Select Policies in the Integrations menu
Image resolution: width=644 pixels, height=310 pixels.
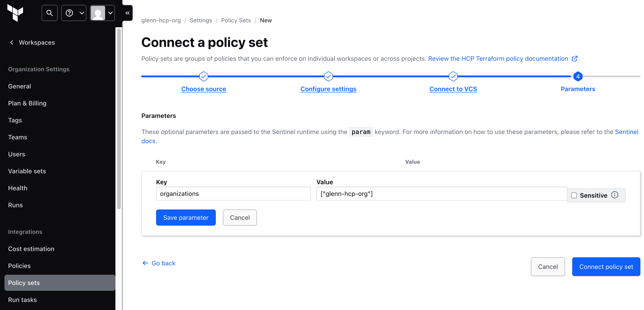[19, 266]
